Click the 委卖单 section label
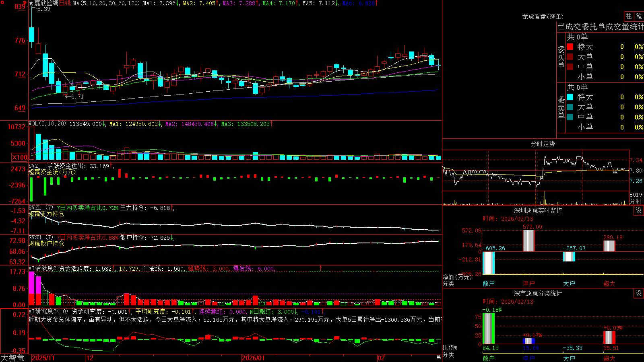 click(x=561, y=108)
